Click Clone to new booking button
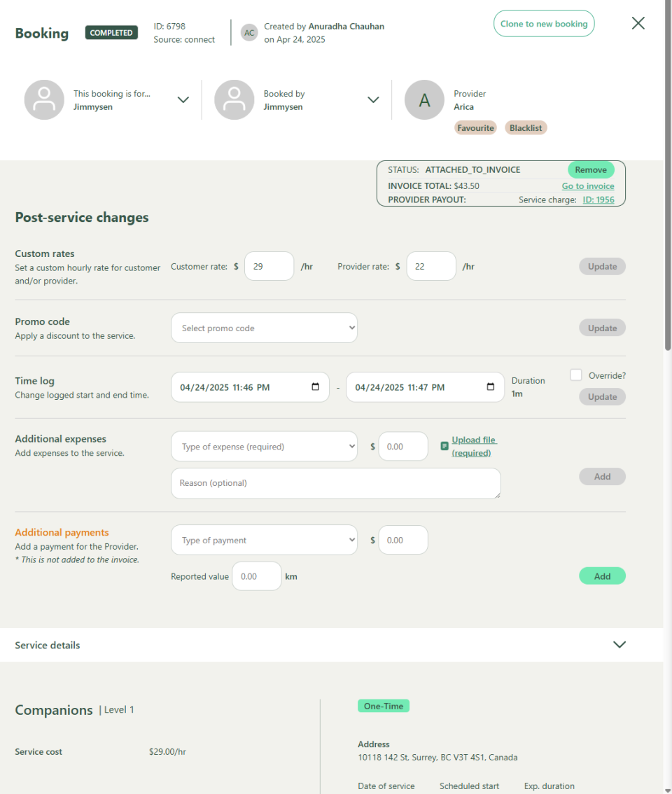This screenshot has height=794, width=672. tap(544, 24)
